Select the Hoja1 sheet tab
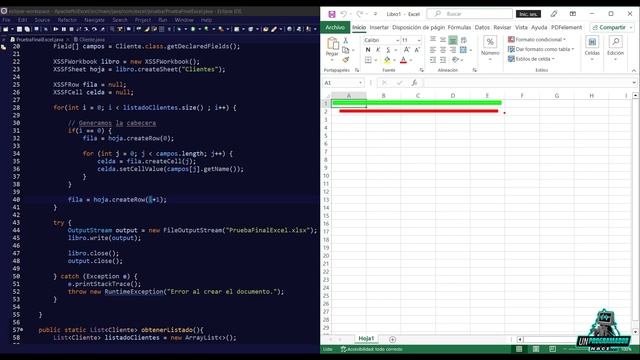This screenshot has width=640, height=360. 366,338
